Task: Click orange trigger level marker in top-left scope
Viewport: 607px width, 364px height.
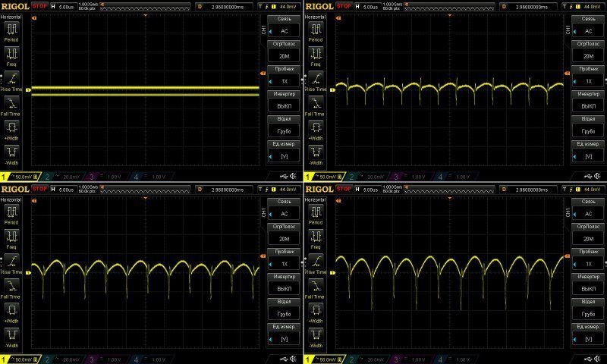Action: 263,74
